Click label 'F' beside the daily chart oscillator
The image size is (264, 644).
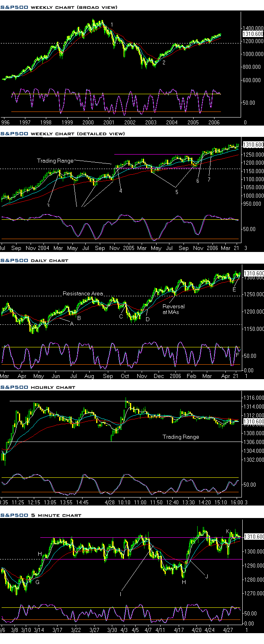coord(237,355)
